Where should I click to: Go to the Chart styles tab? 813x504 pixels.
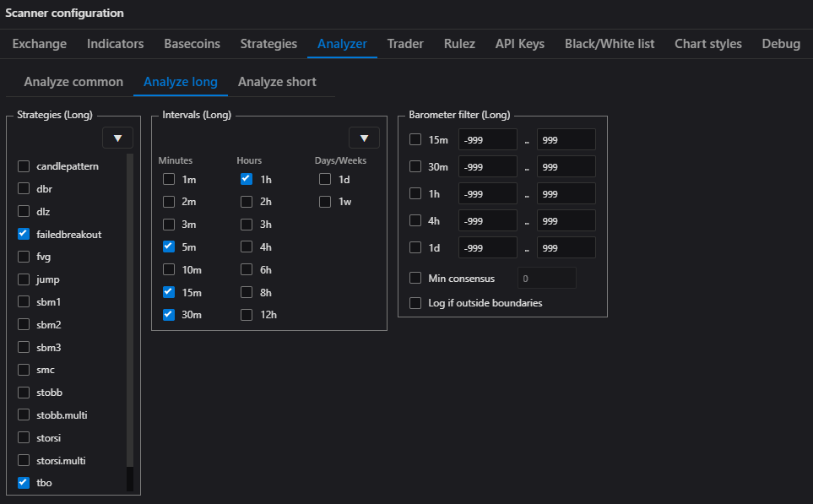pyautogui.click(x=707, y=44)
